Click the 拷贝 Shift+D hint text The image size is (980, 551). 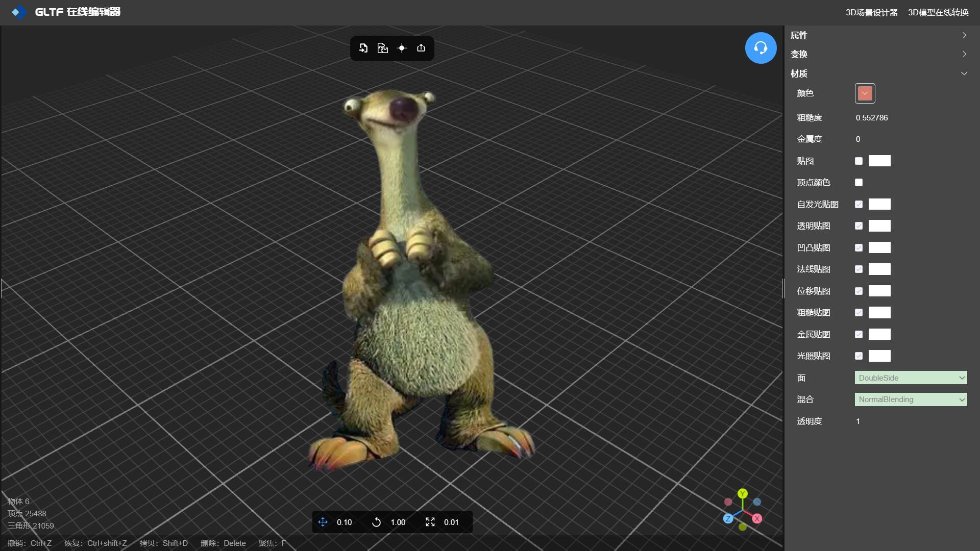click(163, 543)
